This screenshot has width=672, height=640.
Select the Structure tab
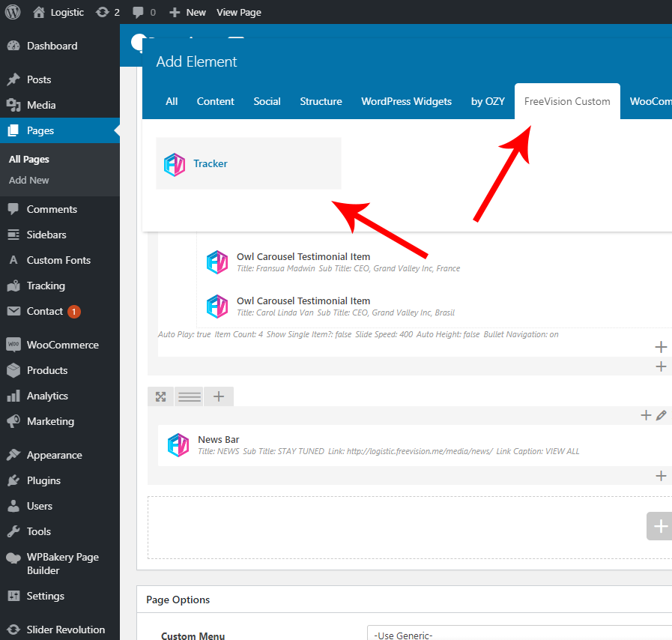pyautogui.click(x=321, y=101)
